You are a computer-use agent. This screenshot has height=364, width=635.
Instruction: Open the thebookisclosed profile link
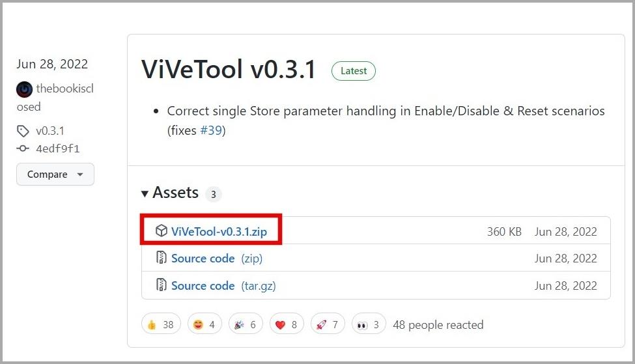click(55, 98)
